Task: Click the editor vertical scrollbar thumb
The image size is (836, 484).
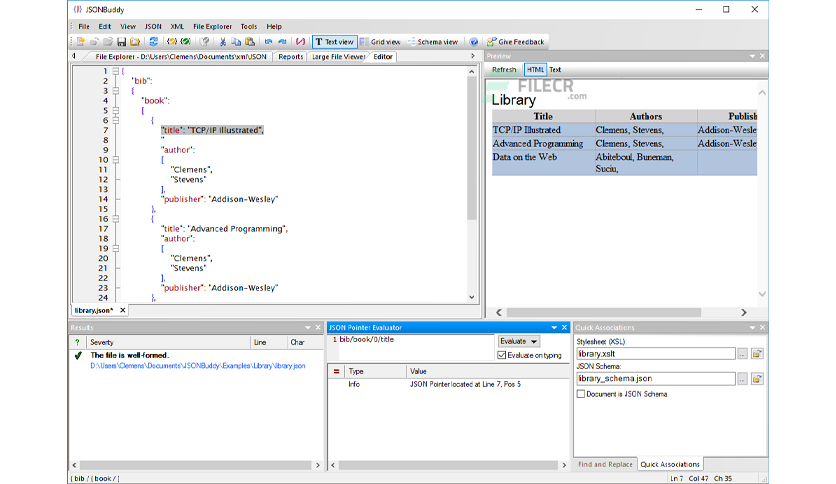Action: coord(471,148)
